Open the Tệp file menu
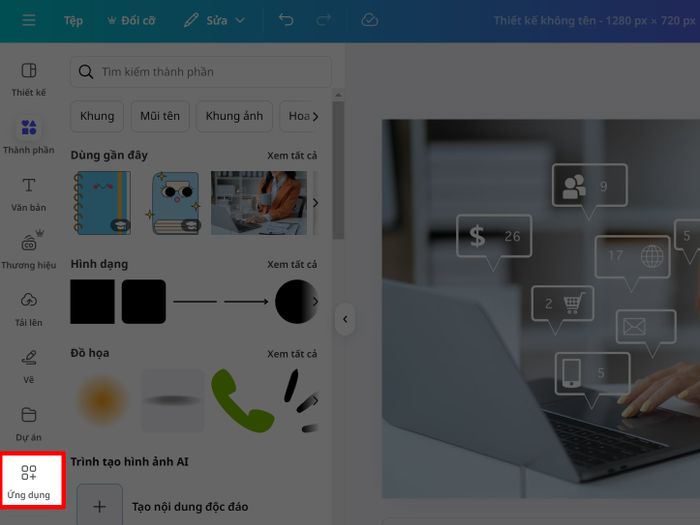700x525 pixels. (73, 20)
